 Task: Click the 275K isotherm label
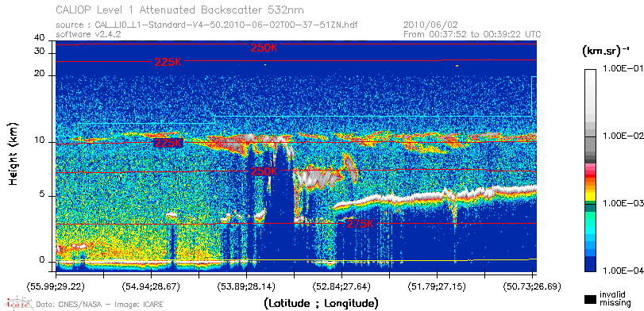click(361, 224)
